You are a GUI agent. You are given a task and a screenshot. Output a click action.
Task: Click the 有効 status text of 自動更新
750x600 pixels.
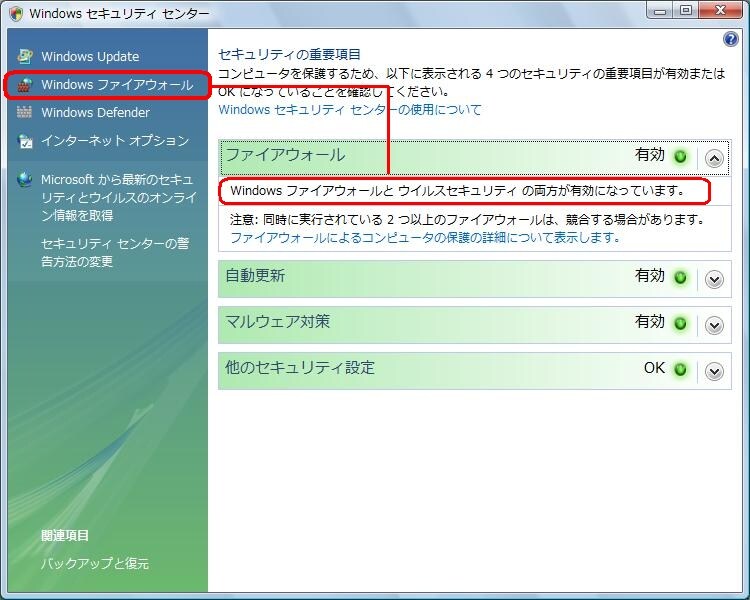click(x=650, y=276)
